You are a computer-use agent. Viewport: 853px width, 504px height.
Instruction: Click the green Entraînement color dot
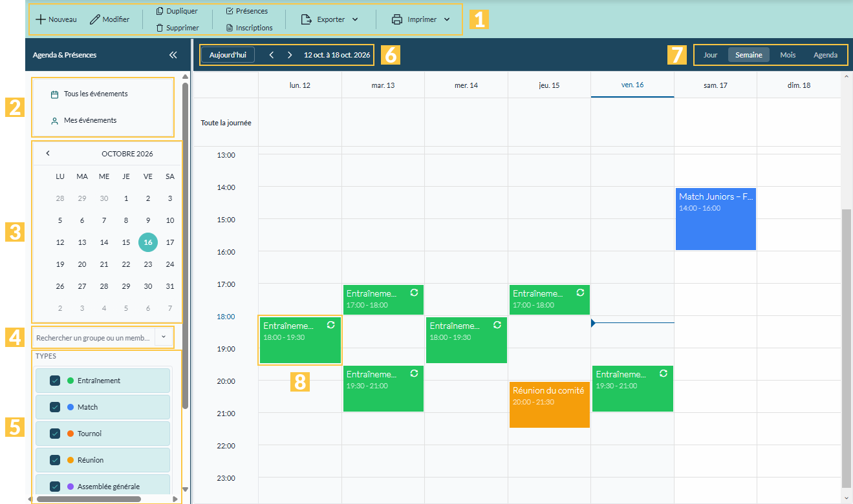pos(70,381)
